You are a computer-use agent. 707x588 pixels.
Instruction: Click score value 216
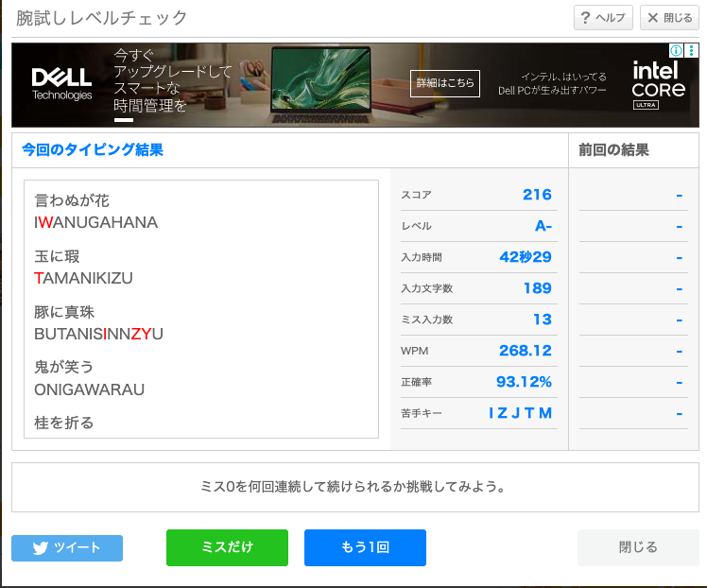(x=537, y=195)
